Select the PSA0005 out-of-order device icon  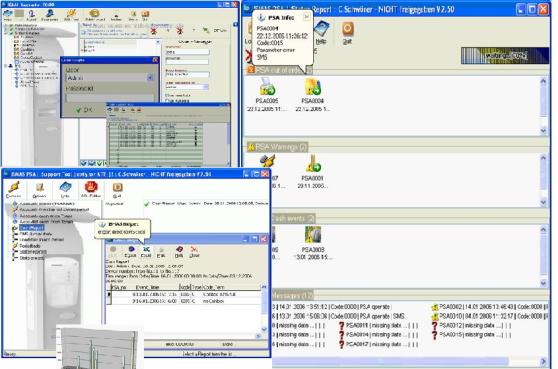(267, 86)
